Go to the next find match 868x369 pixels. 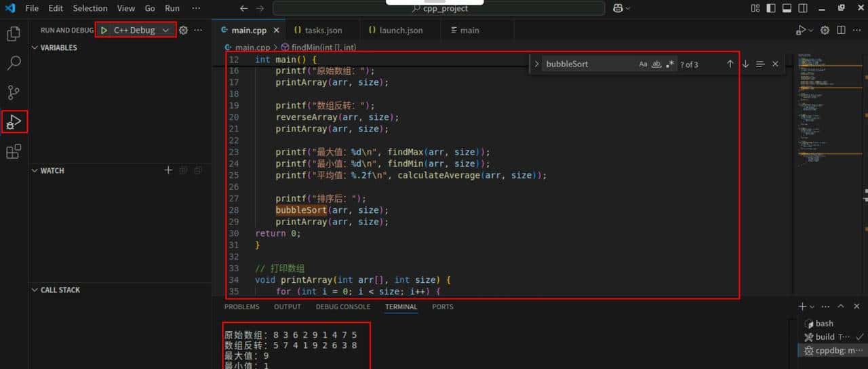(745, 64)
